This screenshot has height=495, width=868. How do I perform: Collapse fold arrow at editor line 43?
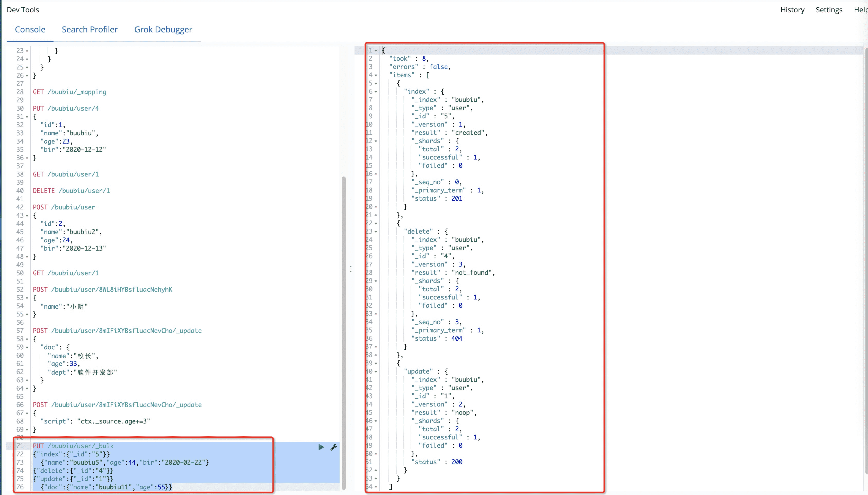27,216
